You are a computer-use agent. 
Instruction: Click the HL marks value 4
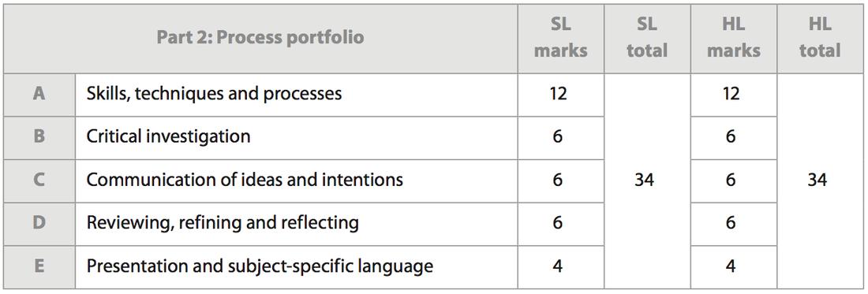(x=731, y=266)
